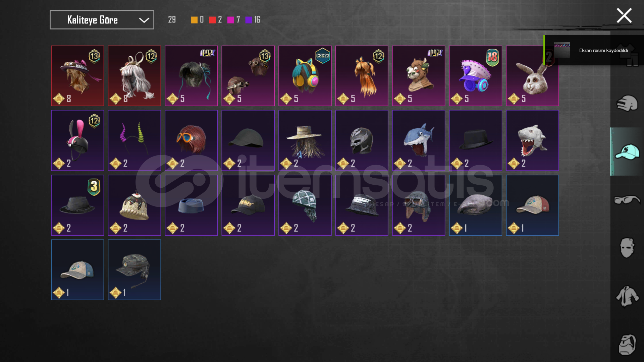The height and width of the screenshot is (362, 644).
Task: Close the inventory with the X button
Action: click(x=624, y=16)
